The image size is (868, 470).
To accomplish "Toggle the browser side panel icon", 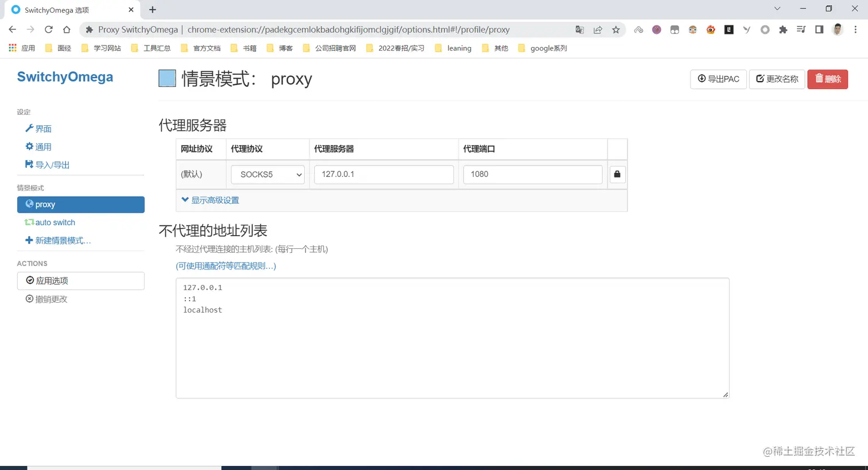I will [x=819, y=30].
